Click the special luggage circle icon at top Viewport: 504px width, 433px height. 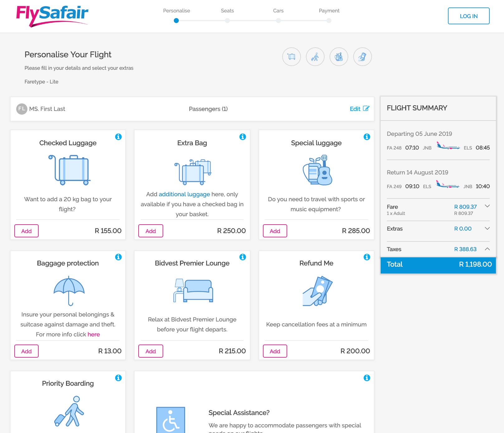[339, 57]
